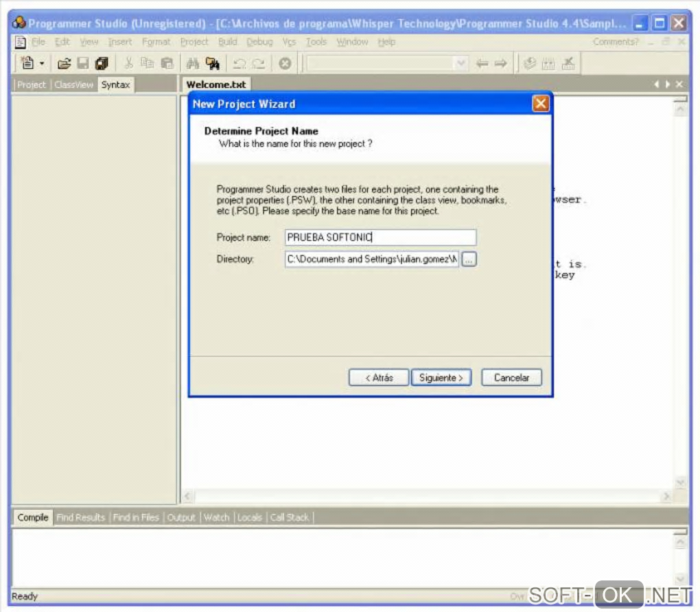The width and height of the screenshot is (700, 612).
Task: Select the Syntax side tab
Action: 115,85
